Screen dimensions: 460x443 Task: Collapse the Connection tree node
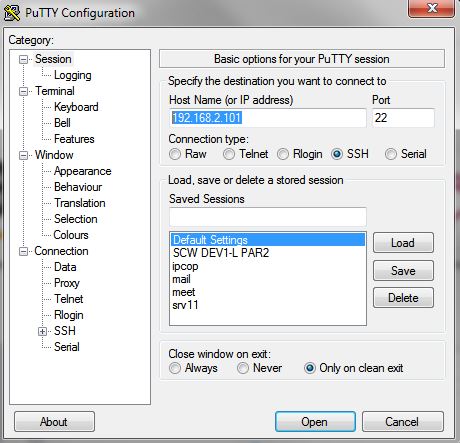[x=23, y=251]
